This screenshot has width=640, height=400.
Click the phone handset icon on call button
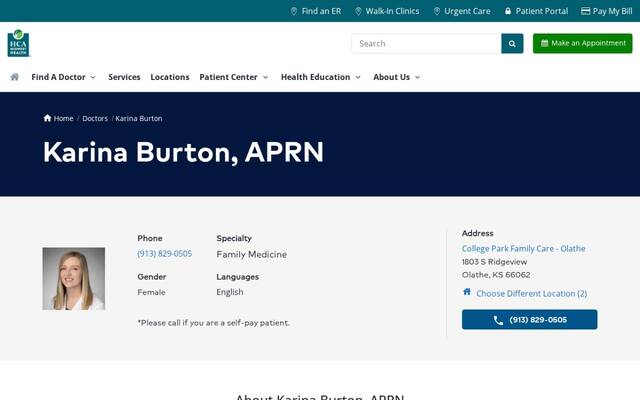(x=498, y=320)
